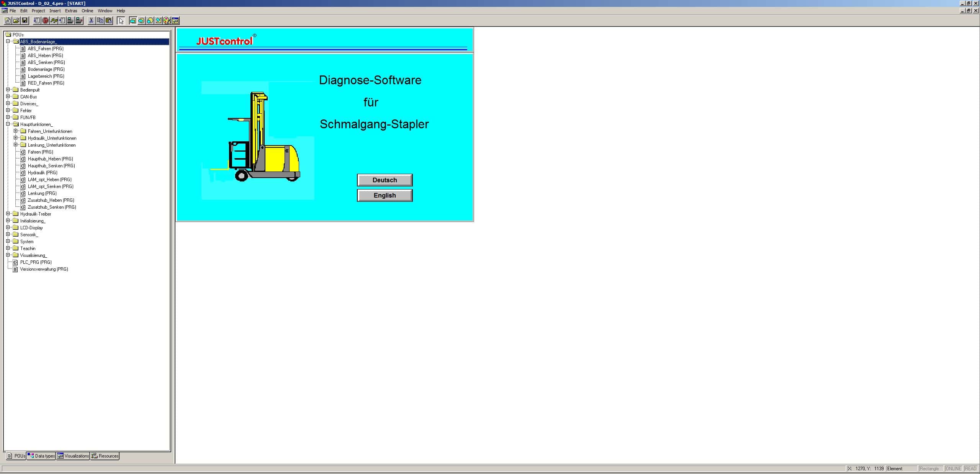
Task: Expand the Hydraulik-Treiber folder
Action: point(8,214)
